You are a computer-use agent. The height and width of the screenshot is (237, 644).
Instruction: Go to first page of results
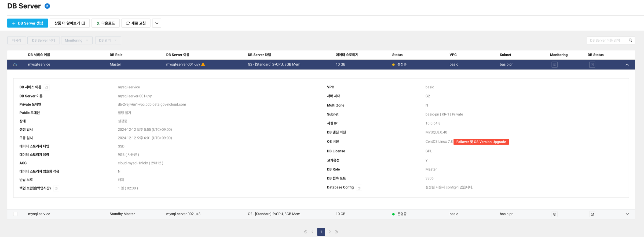(305, 232)
